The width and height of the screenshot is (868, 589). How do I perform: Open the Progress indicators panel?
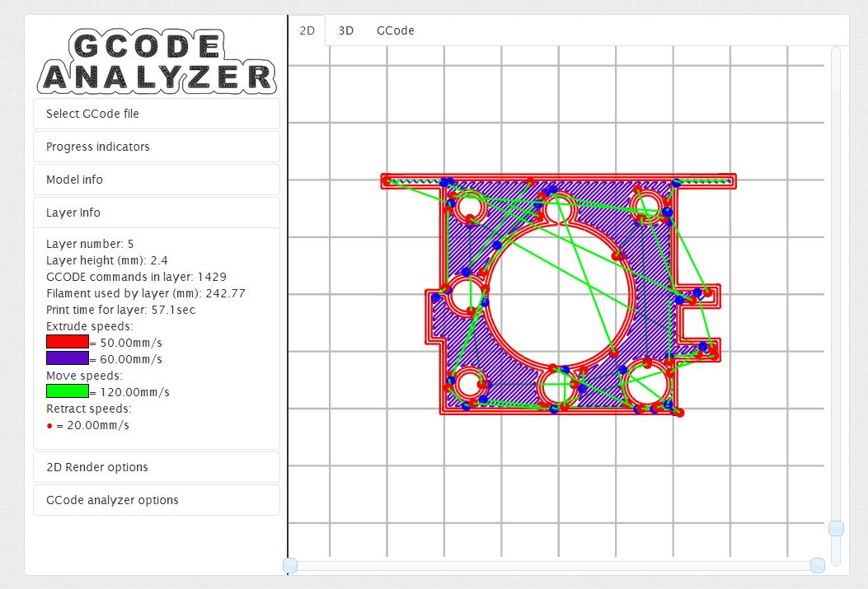(157, 147)
